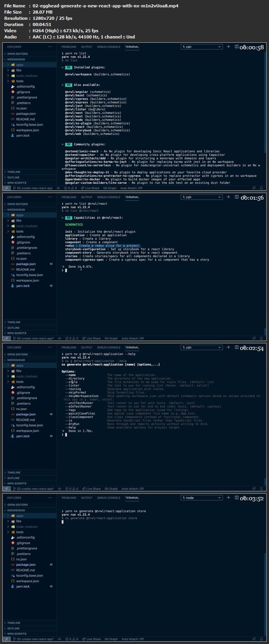Click '@nxtend/ionic-react' line in 00:00:58 terminal
Image resolution: width=269 pixels, height=644 pixels.
coord(142,151)
